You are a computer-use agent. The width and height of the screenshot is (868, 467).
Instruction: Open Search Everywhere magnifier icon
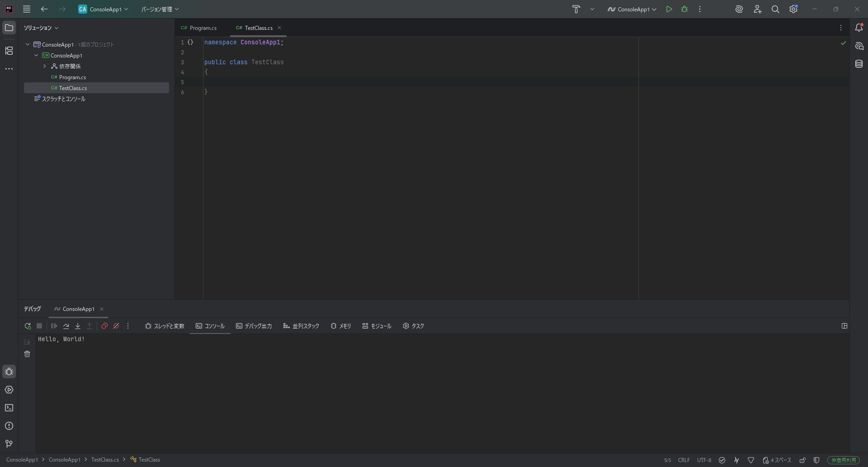point(775,9)
